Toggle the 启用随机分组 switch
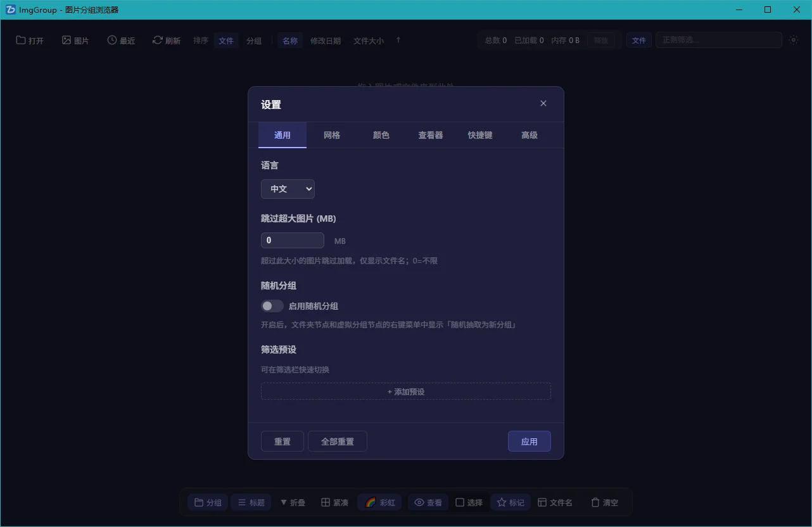Viewport: 812px width, 527px height. (x=272, y=306)
